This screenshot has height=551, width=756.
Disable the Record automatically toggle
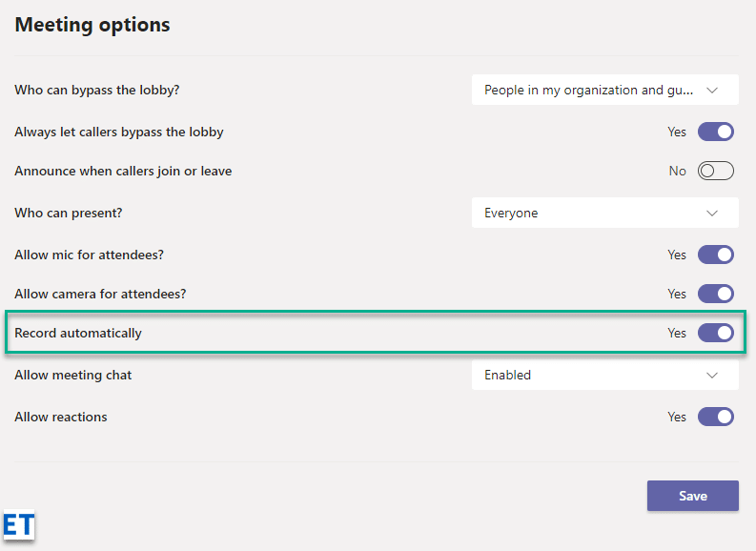click(715, 334)
